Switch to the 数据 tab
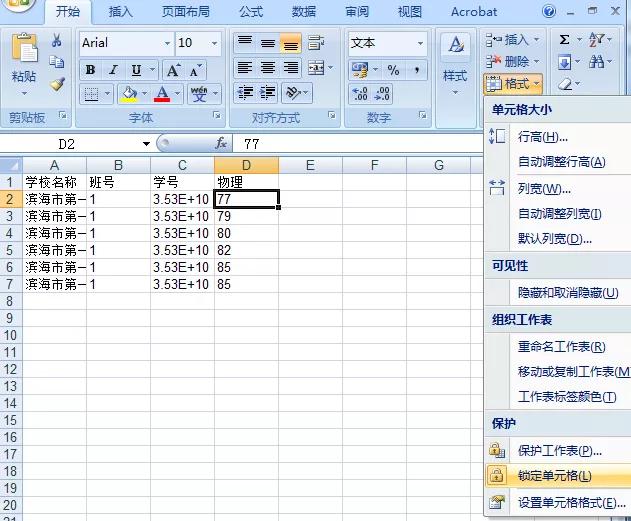Viewport: 631px width, 521px height. (304, 12)
